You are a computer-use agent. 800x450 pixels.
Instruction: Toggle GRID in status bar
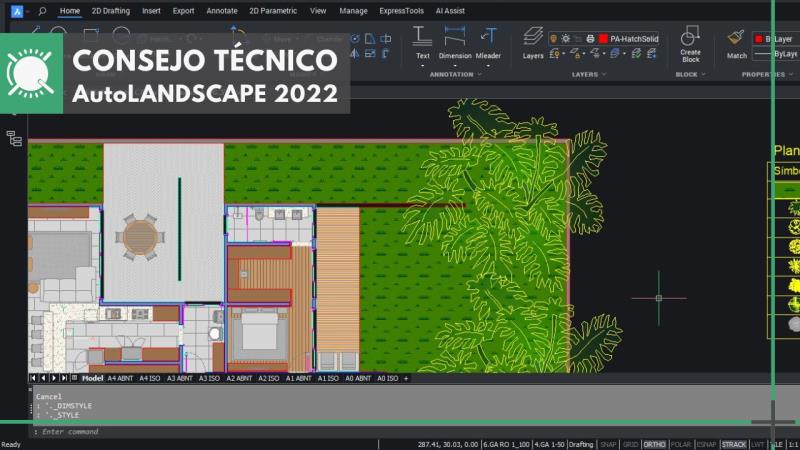coord(630,444)
